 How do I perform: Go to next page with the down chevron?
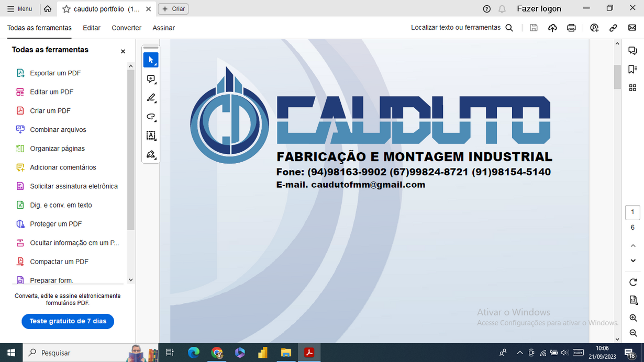[632, 261]
